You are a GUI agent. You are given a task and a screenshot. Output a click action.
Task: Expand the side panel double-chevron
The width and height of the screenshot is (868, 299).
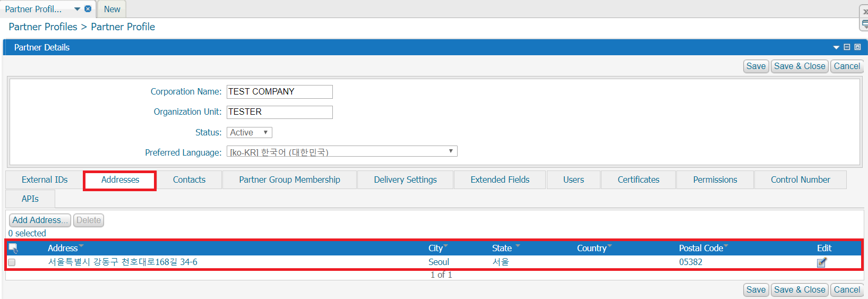pyautogui.click(x=865, y=11)
